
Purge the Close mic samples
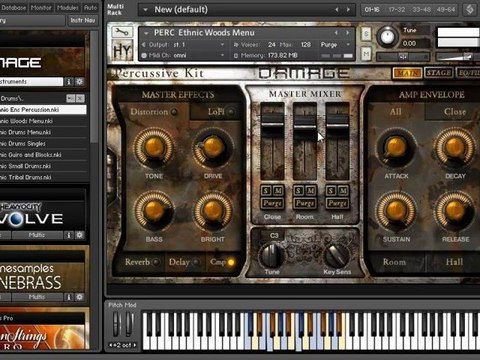(272, 203)
